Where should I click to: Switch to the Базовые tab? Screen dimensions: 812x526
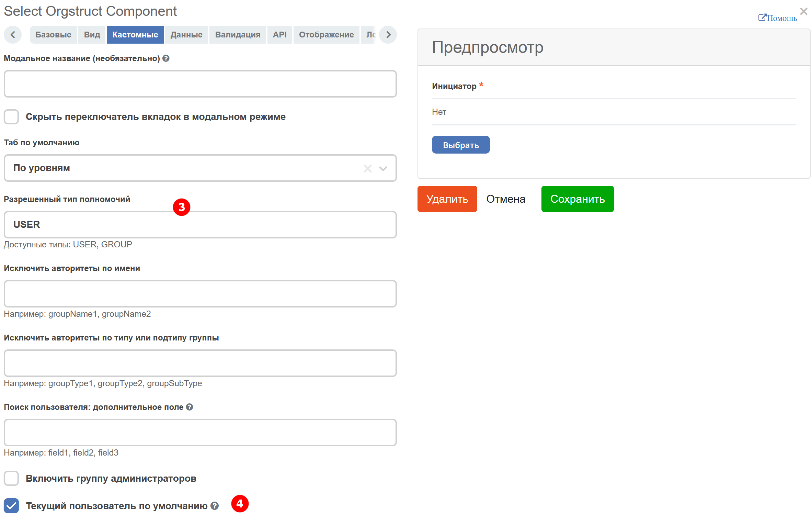tap(53, 35)
